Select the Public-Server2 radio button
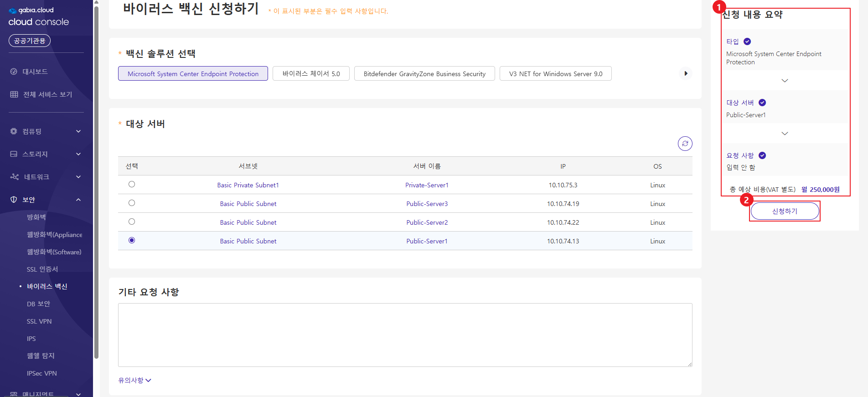This screenshot has width=868, height=397. coord(132,222)
